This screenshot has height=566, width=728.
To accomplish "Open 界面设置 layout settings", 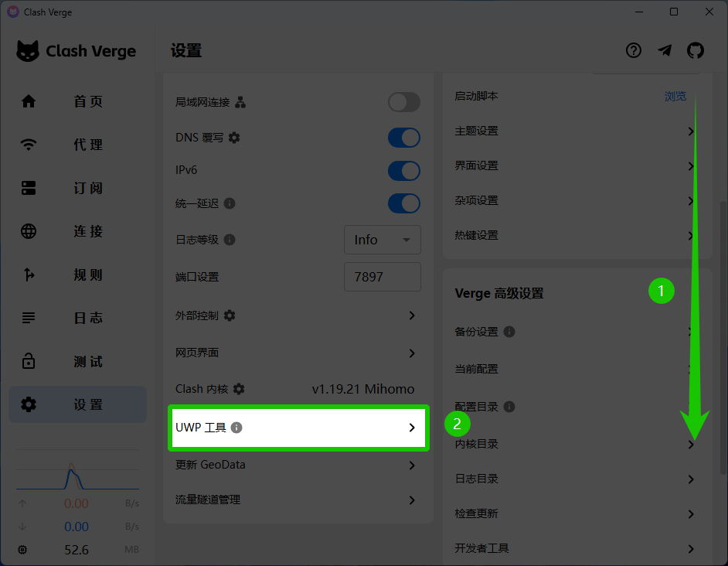I will tap(577, 166).
